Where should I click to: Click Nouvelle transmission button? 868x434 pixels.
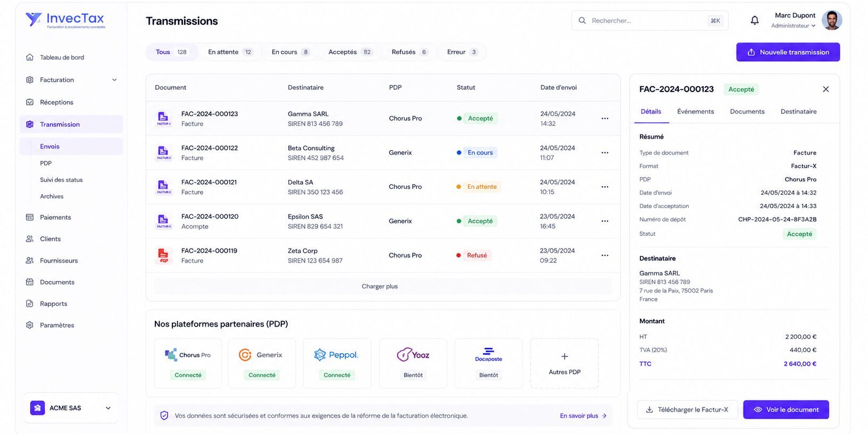[x=788, y=52]
